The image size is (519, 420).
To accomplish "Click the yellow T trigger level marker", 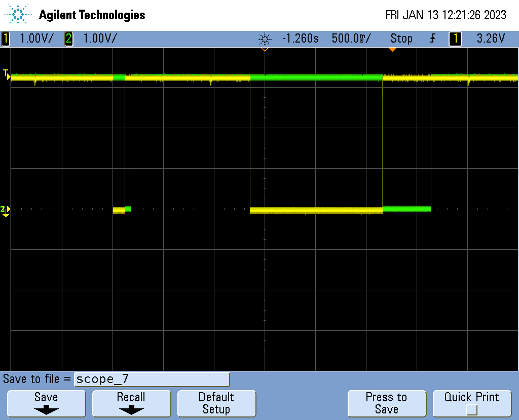I will pos(6,74).
